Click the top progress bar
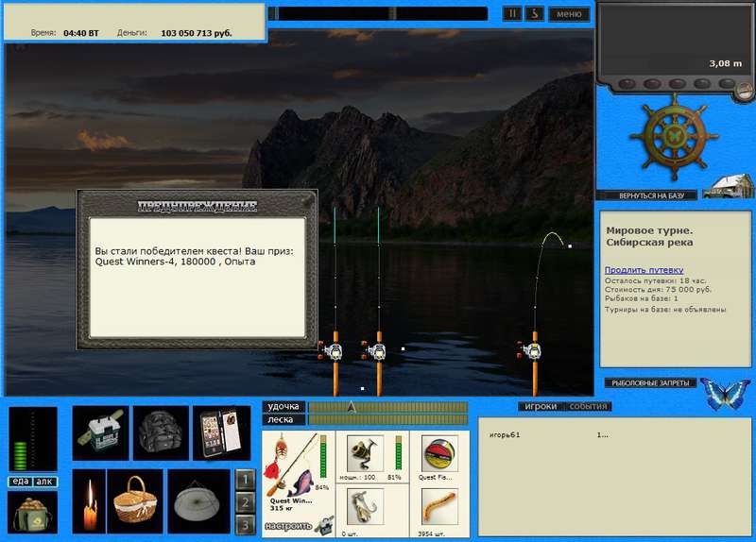Screen dimensions: 756x542 click(x=378, y=13)
